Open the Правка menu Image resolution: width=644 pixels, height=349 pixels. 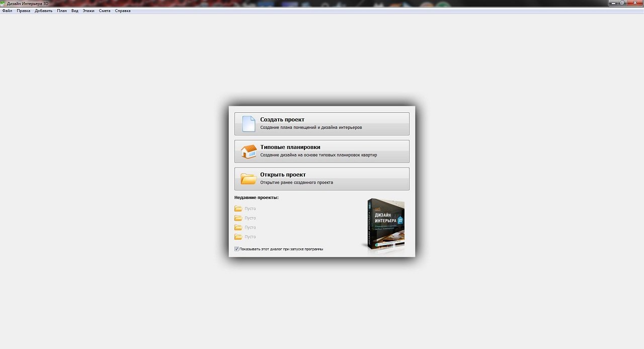click(23, 11)
